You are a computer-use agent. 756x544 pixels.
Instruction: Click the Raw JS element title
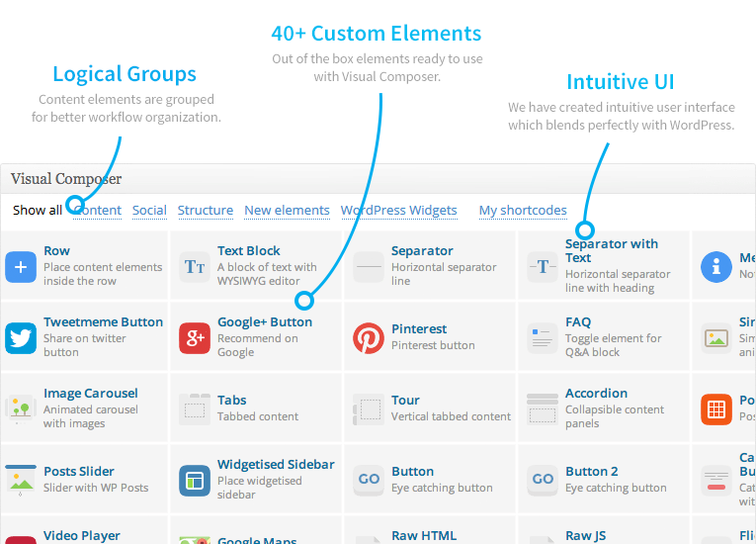point(586,536)
